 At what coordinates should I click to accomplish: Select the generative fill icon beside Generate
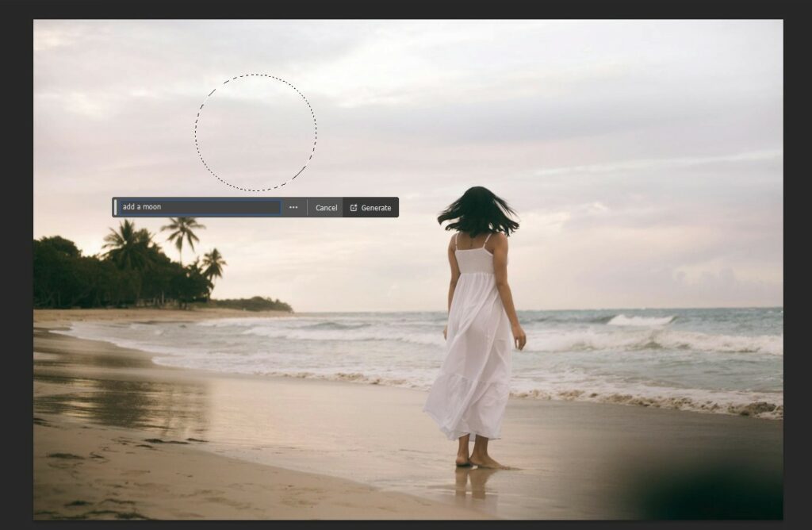click(352, 207)
